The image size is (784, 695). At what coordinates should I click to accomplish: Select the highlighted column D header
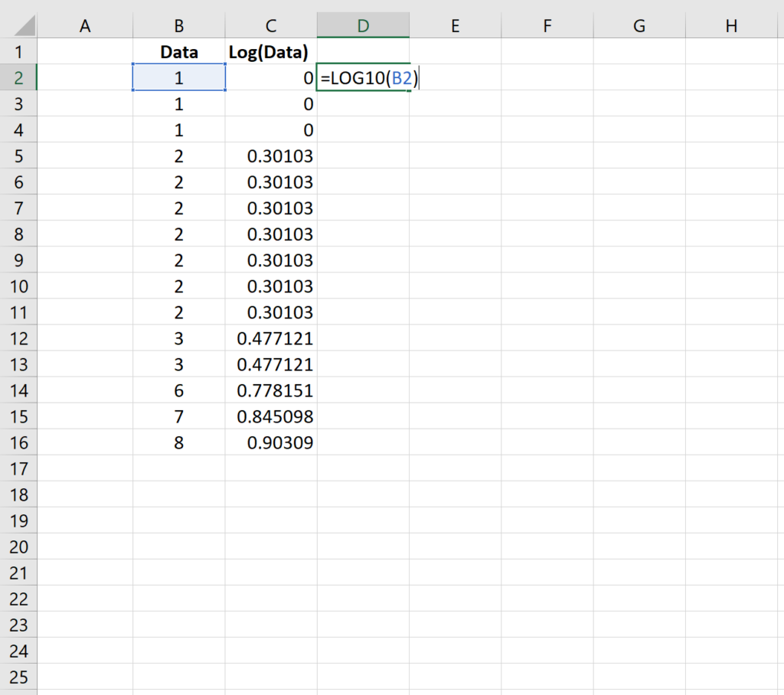tap(363, 25)
